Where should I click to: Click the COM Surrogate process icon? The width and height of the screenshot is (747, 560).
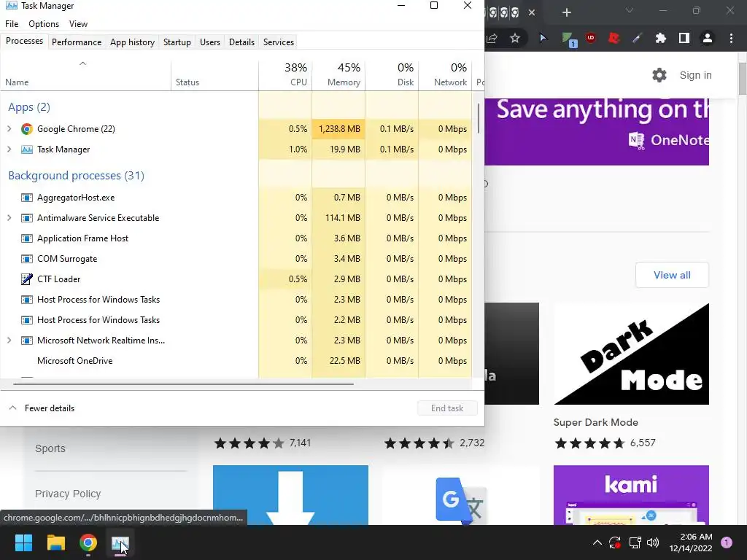pos(27,259)
